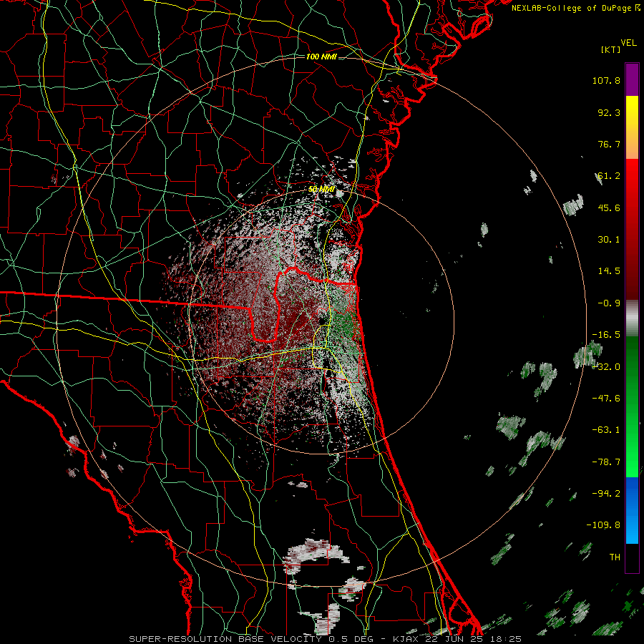
Task: Click the -32.0 velocity scale value
Action: coord(606,367)
